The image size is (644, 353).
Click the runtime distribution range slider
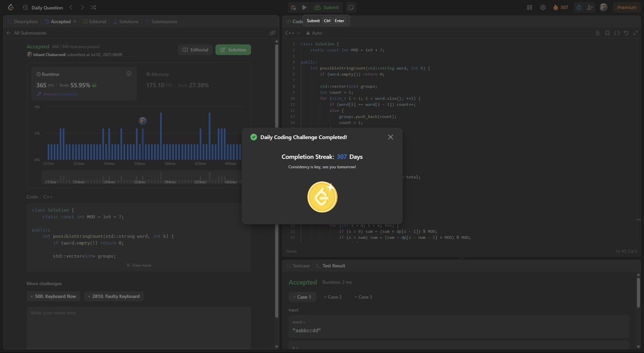(142, 178)
